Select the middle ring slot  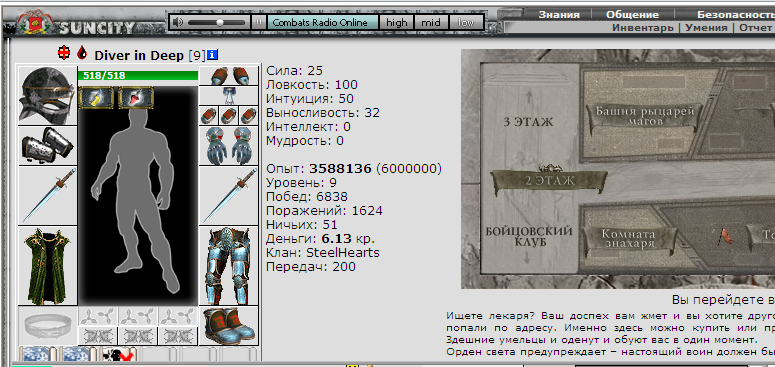(x=228, y=116)
